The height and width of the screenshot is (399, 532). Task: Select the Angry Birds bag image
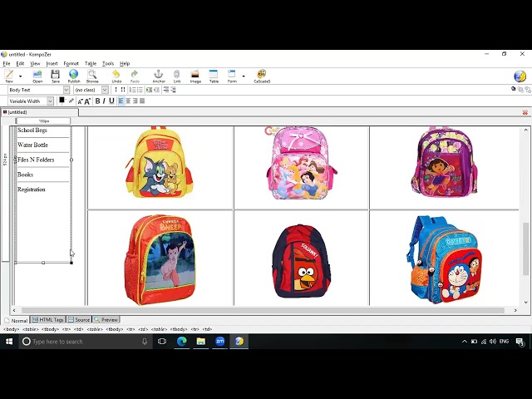click(x=301, y=261)
